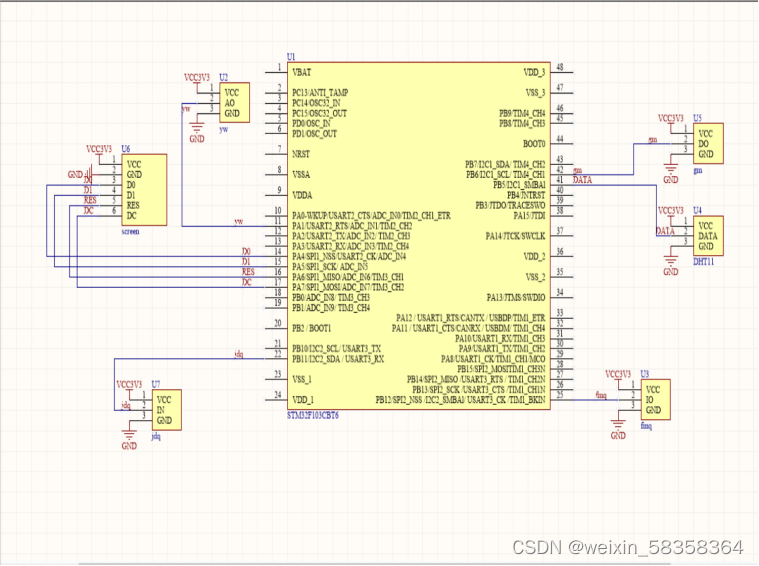Click the pin number 48 on U1
Image resolution: width=759 pixels, height=566 pixels.
point(560,67)
